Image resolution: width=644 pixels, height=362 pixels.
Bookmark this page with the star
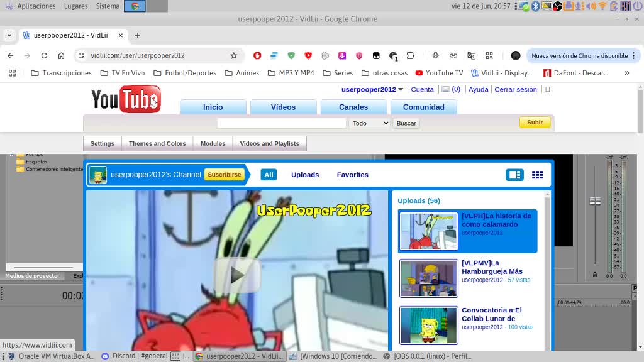point(234,55)
